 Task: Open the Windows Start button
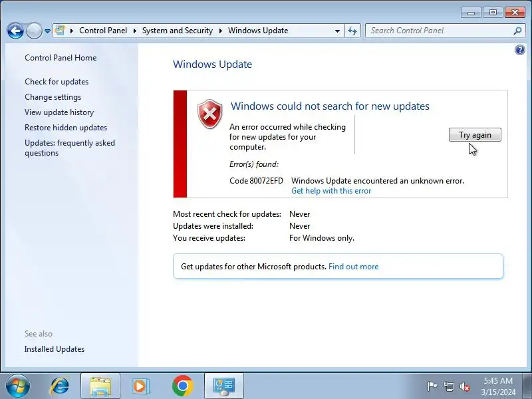pos(18,386)
